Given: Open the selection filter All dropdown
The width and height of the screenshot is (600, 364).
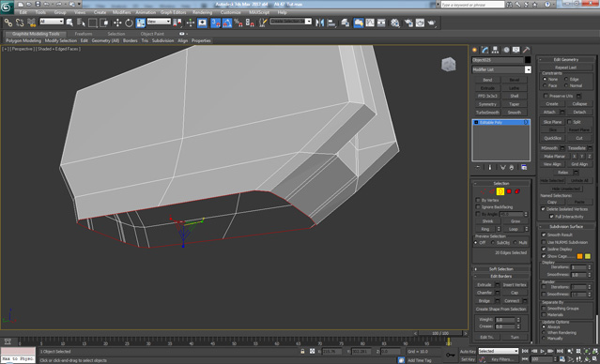Looking at the screenshot, I should [52, 22].
